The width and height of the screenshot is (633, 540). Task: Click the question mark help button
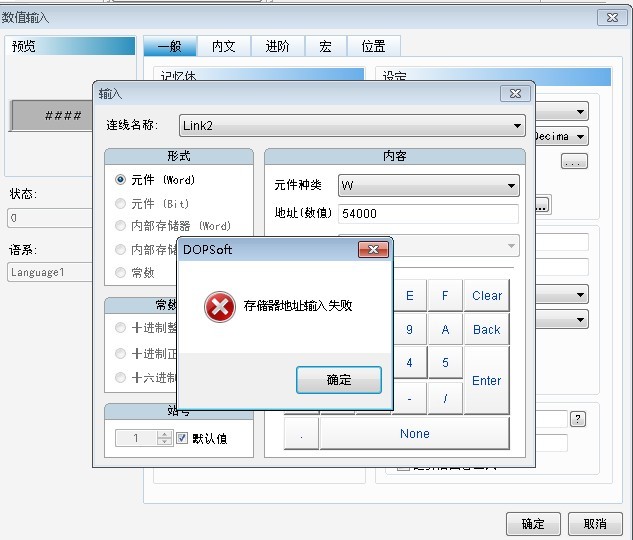pos(577,419)
